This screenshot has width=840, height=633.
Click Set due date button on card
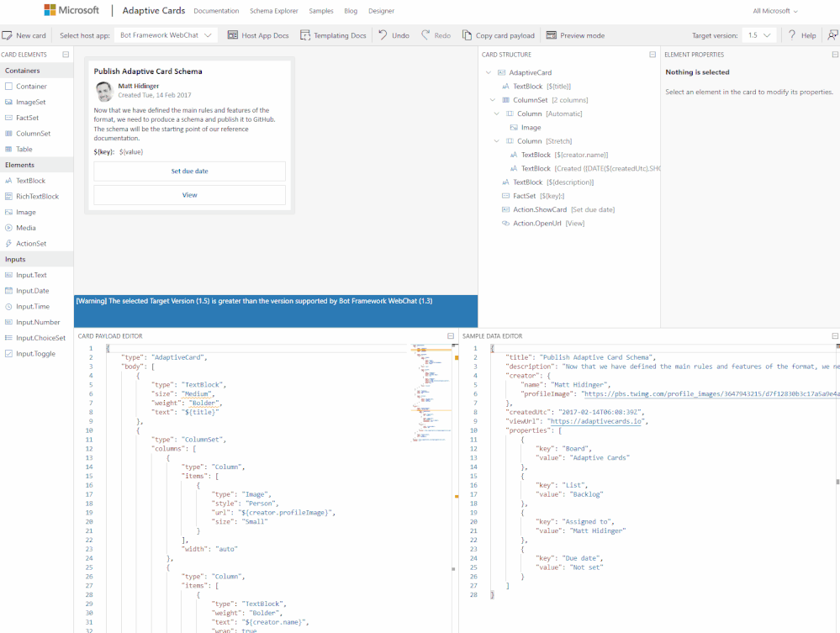(190, 171)
